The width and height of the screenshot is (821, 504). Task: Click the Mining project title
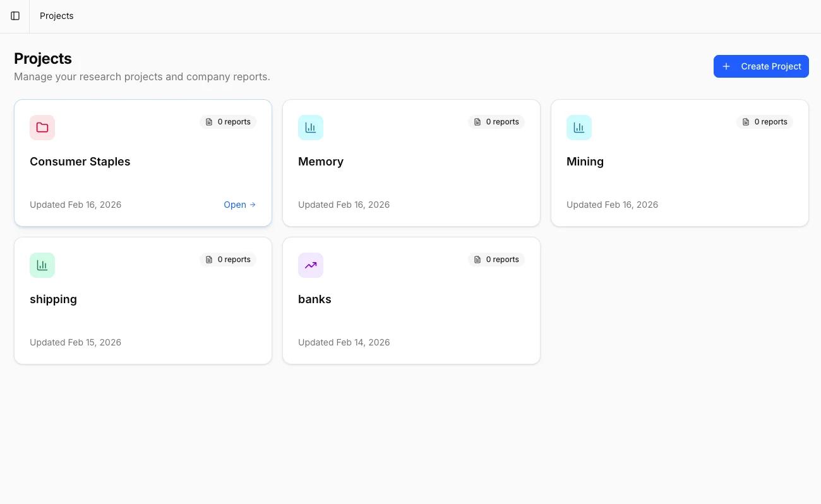tap(585, 161)
